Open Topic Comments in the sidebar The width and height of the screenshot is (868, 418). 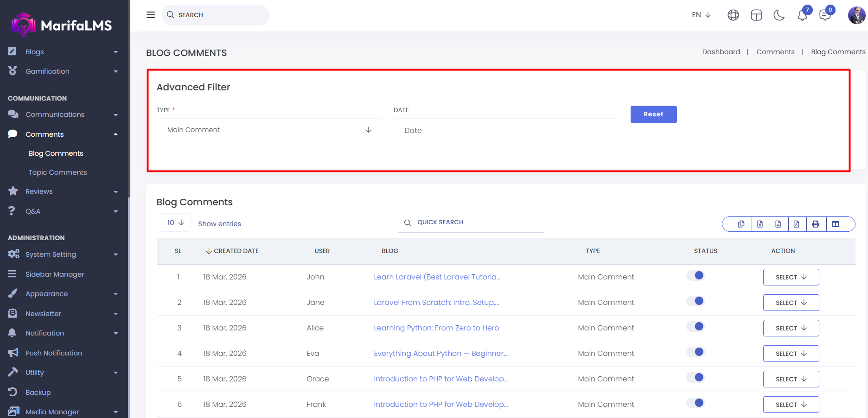tap(57, 172)
